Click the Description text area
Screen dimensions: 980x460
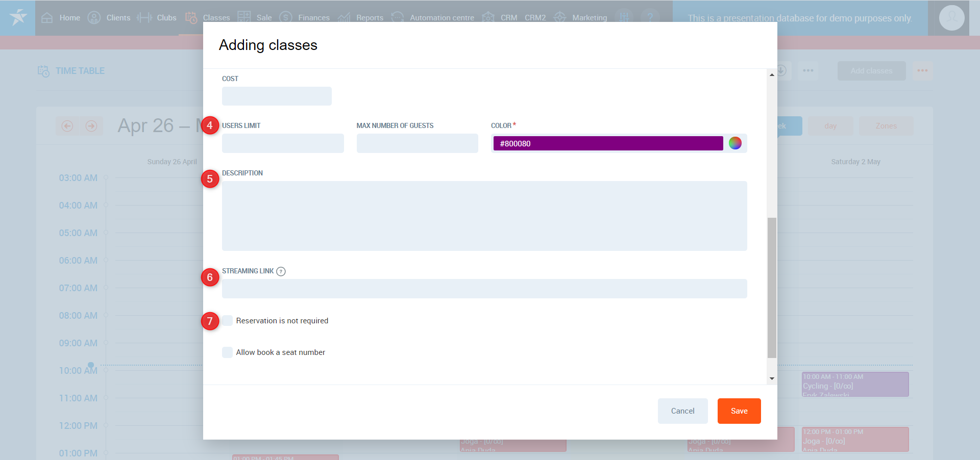tap(484, 216)
